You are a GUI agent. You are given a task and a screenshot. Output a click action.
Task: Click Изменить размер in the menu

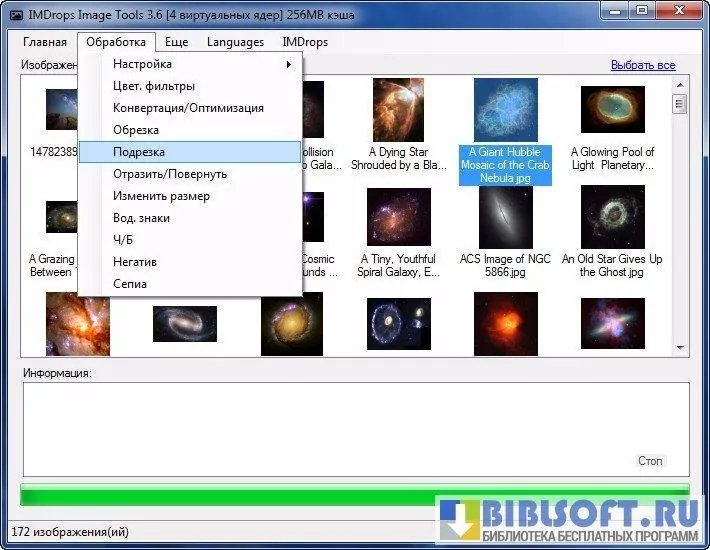coord(161,196)
